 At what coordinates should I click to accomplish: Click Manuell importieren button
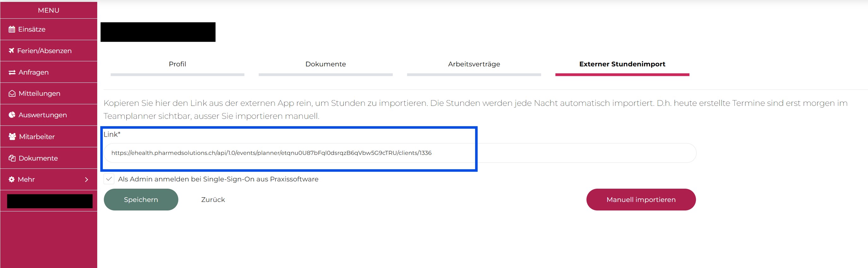pyautogui.click(x=641, y=199)
